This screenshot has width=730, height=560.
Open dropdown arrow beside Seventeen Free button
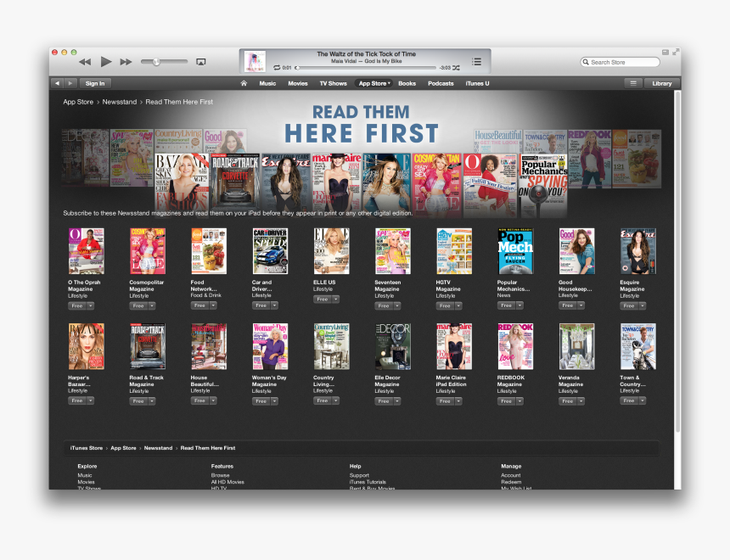[397, 305]
